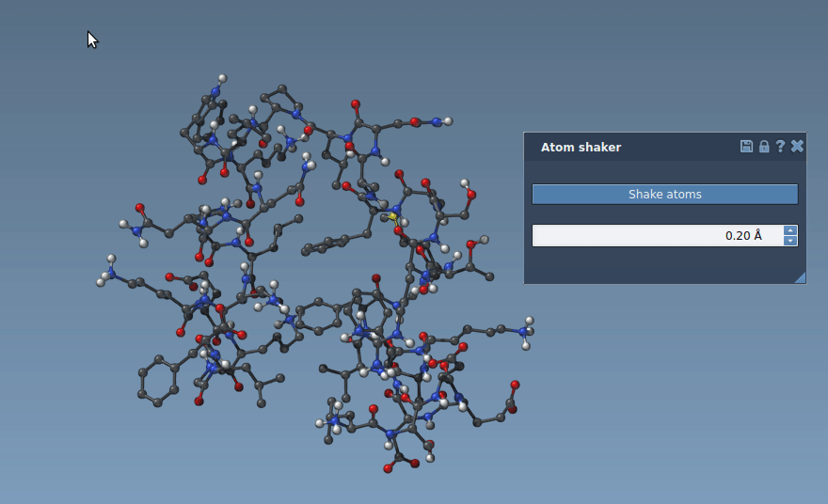Select the leftmost white hydrogen atom

[101, 282]
